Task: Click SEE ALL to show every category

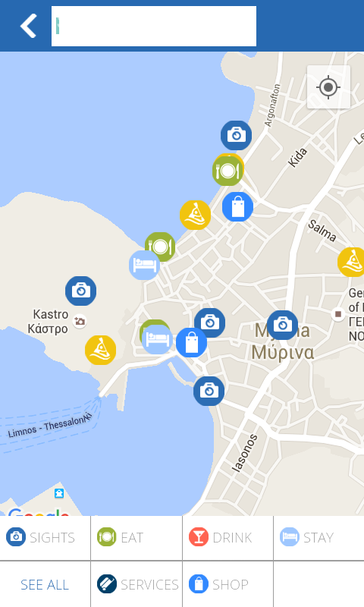Action: coord(45,584)
